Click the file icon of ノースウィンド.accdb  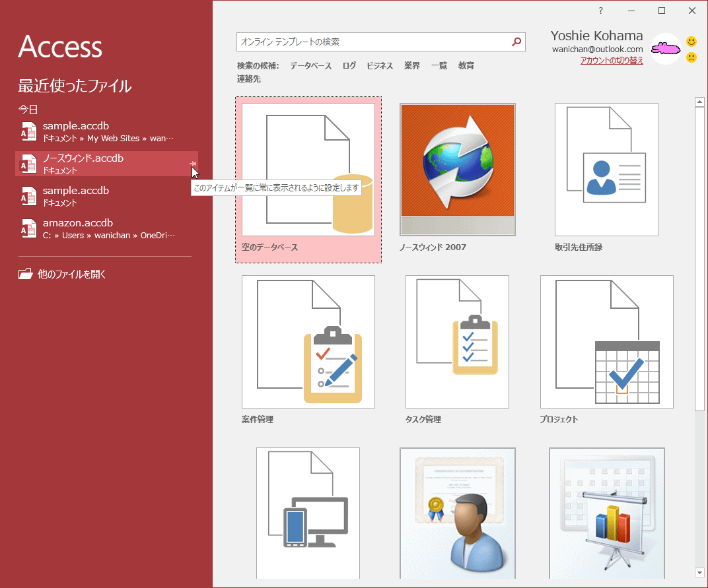click(x=29, y=164)
